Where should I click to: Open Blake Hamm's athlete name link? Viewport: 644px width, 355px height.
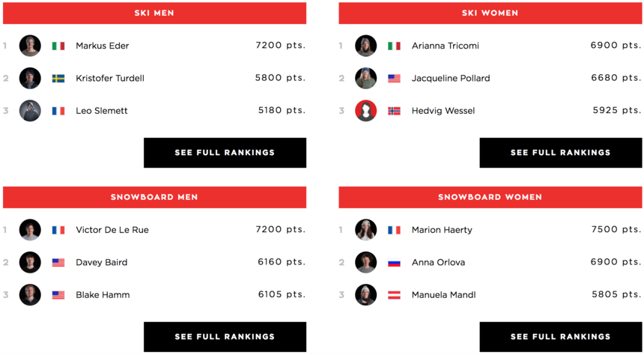coord(103,294)
